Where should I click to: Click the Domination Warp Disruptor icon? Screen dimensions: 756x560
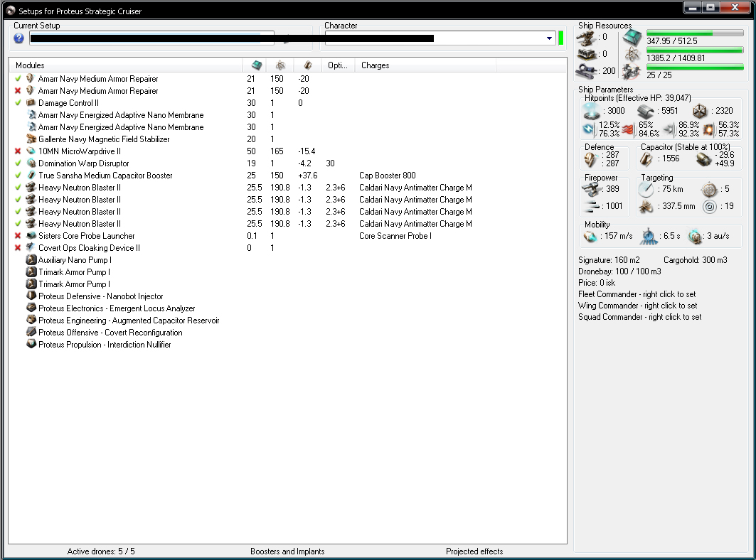pos(31,163)
